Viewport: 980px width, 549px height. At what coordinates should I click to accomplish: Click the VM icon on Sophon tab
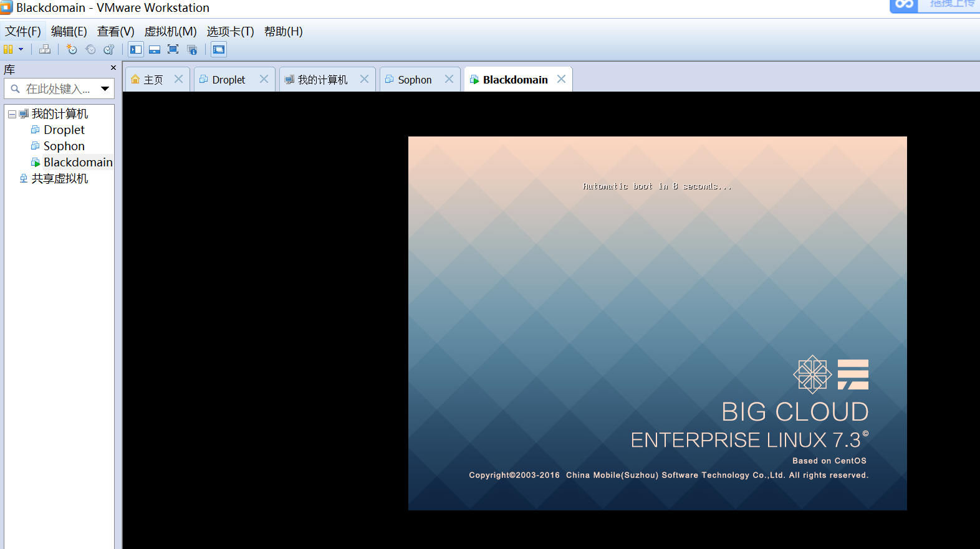tap(390, 79)
